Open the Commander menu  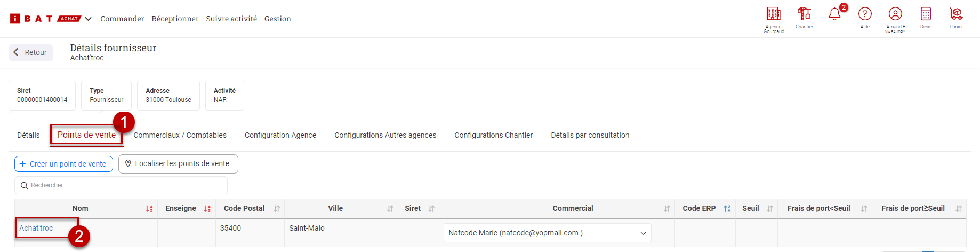pyautogui.click(x=122, y=19)
